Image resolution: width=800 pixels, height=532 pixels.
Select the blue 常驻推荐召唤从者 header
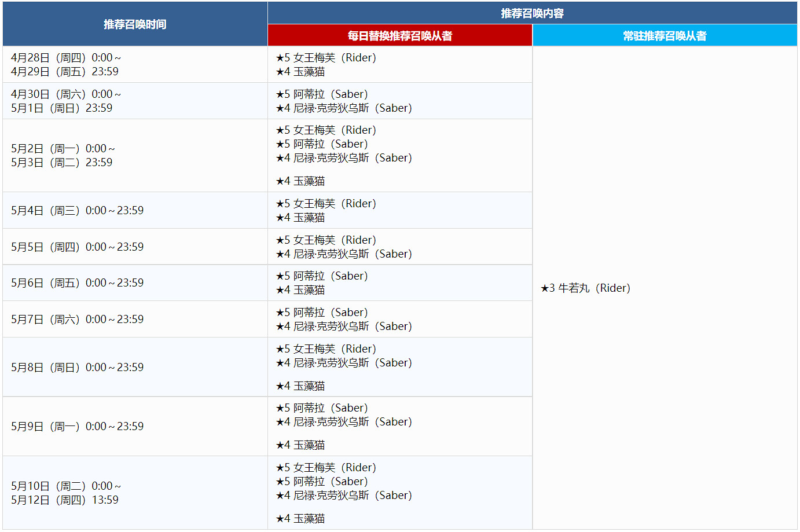coord(665,36)
